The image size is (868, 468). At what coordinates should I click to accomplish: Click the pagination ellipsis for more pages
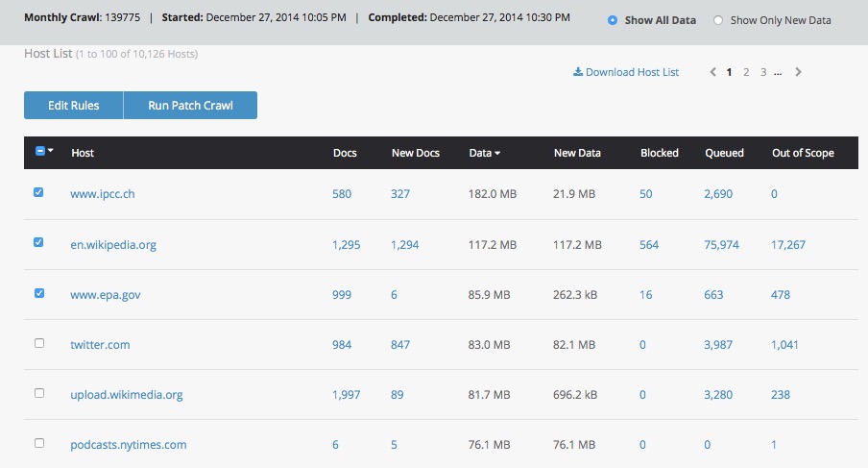coord(778,72)
